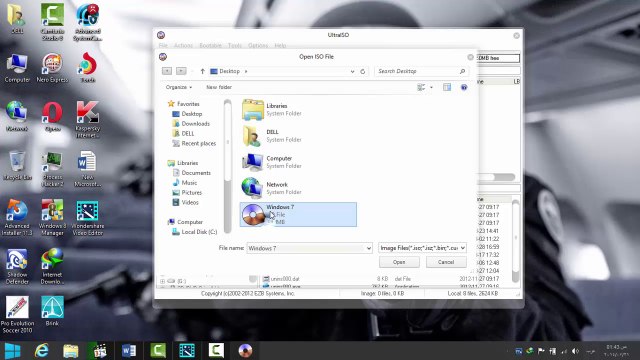
Task: Select Network system folder in file list
Action: [x=272, y=188]
